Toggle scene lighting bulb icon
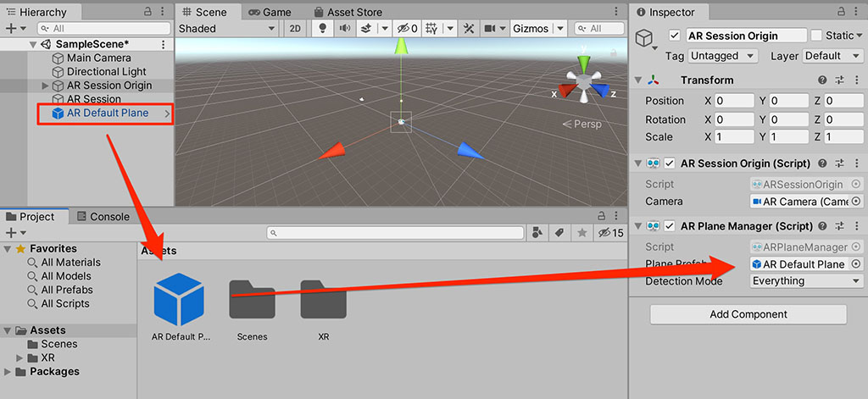Image resolution: width=868 pixels, height=399 pixels. pyautogui.click(x=323, y=29)
